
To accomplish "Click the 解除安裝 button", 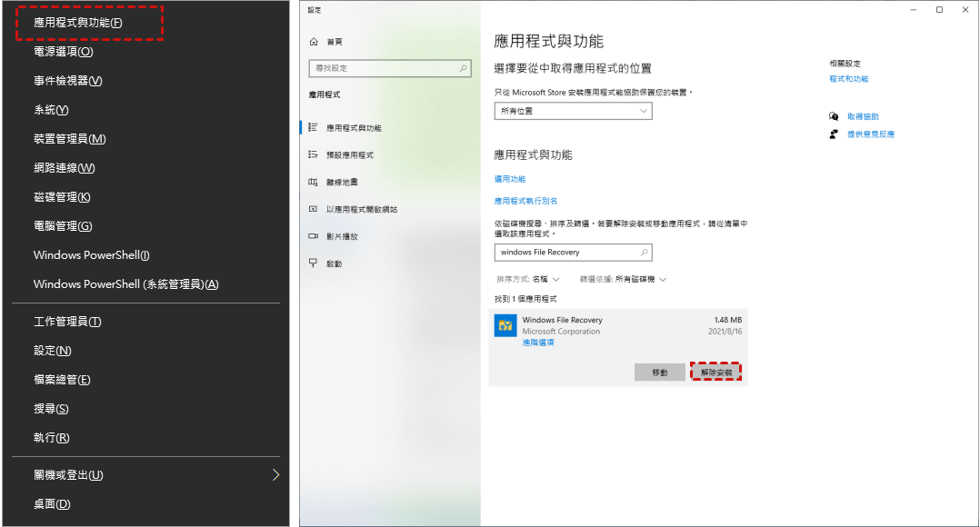I will pyautogui.click(x=716, y=373).
